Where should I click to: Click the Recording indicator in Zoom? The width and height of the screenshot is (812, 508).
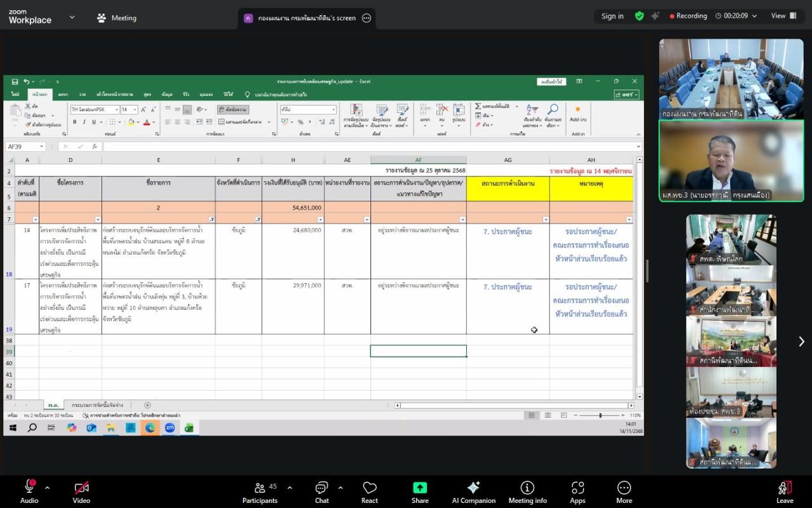point(688,16)
